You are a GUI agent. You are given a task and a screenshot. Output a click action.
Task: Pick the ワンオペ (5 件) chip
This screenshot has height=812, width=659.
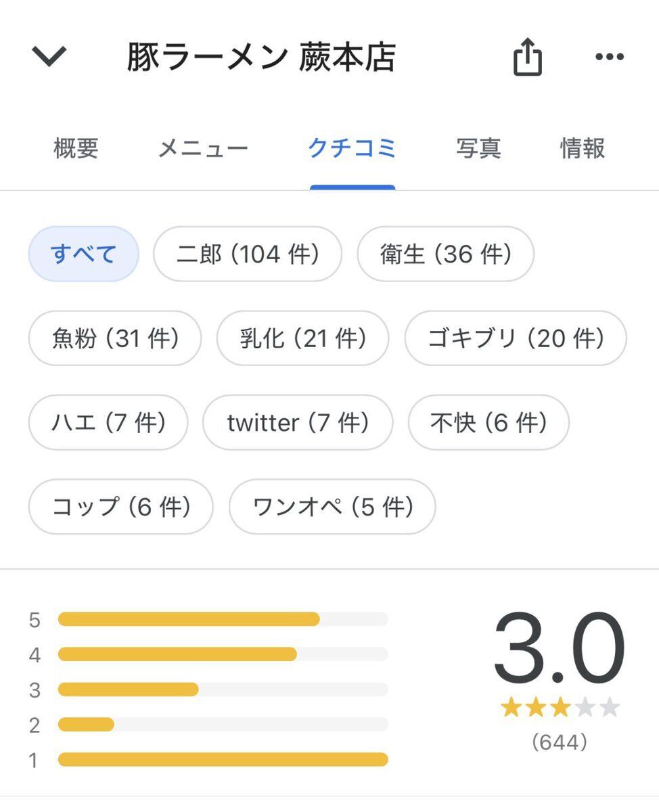point(332,507)
